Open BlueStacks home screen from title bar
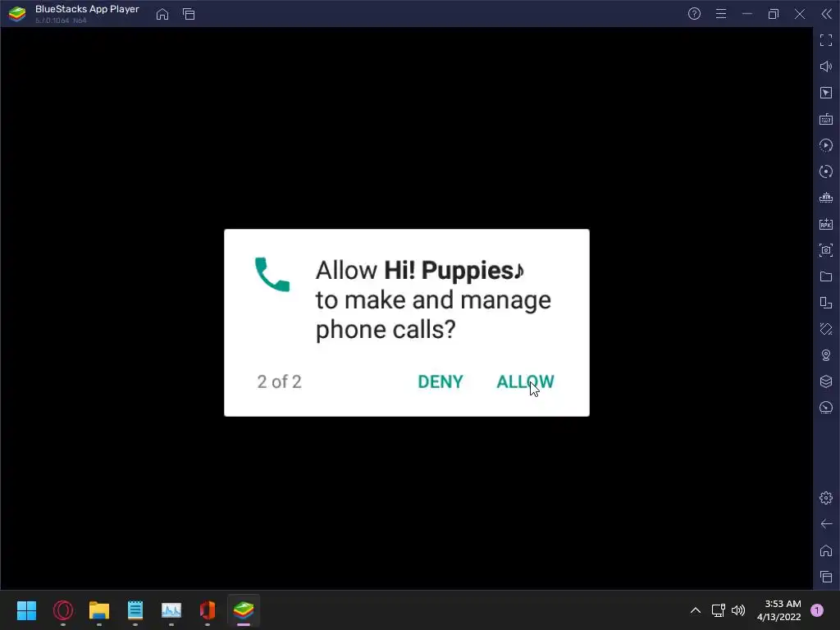 (162, 14)
